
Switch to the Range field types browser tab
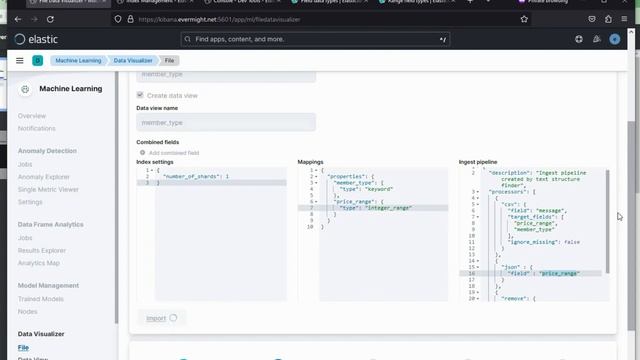coord(417,2)
